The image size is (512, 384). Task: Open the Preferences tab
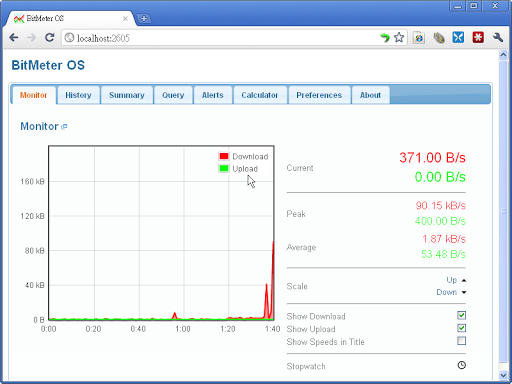319,95
